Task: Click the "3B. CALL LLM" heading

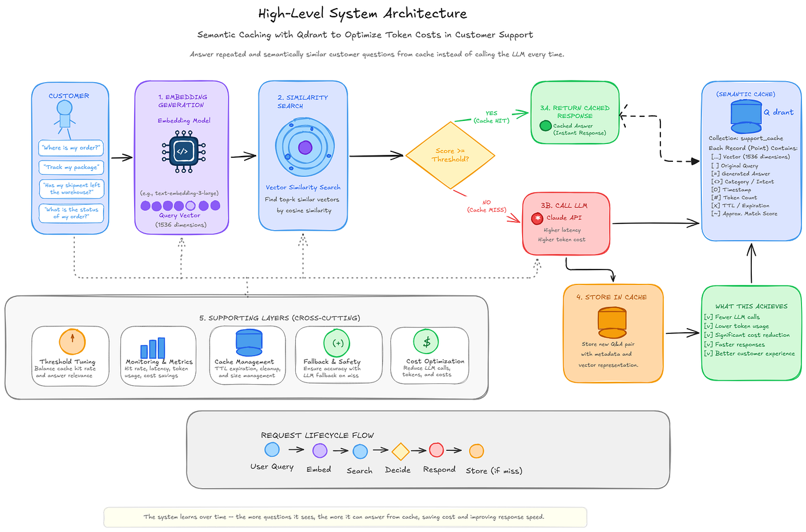Action: 564,206
